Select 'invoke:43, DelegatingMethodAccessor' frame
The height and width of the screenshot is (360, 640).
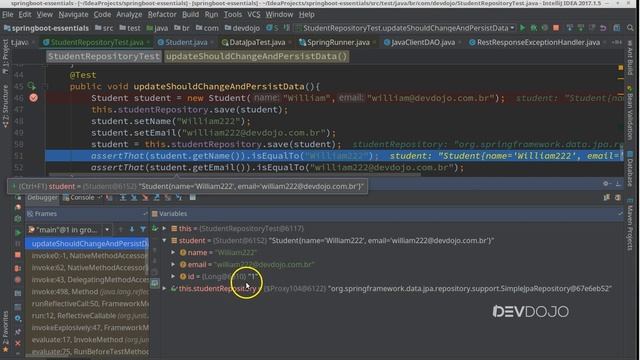[x=87, y=280]
